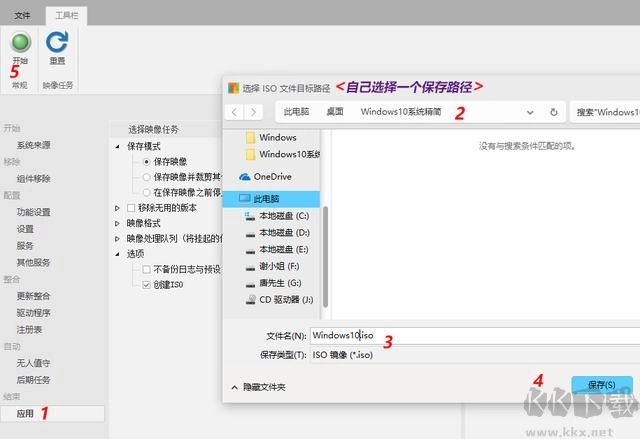Tick the 移除无用的版本 checkbox
This screenshot has width=640, height=439.
pos(132,207)
